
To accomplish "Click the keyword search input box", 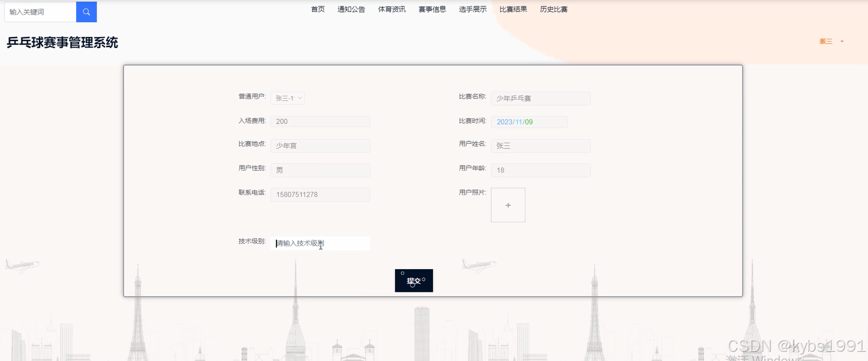I will (x=40, y=12).
